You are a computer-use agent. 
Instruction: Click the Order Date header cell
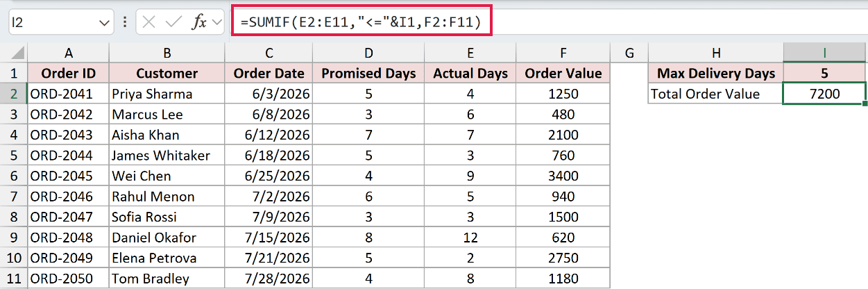tap(269, 73)
